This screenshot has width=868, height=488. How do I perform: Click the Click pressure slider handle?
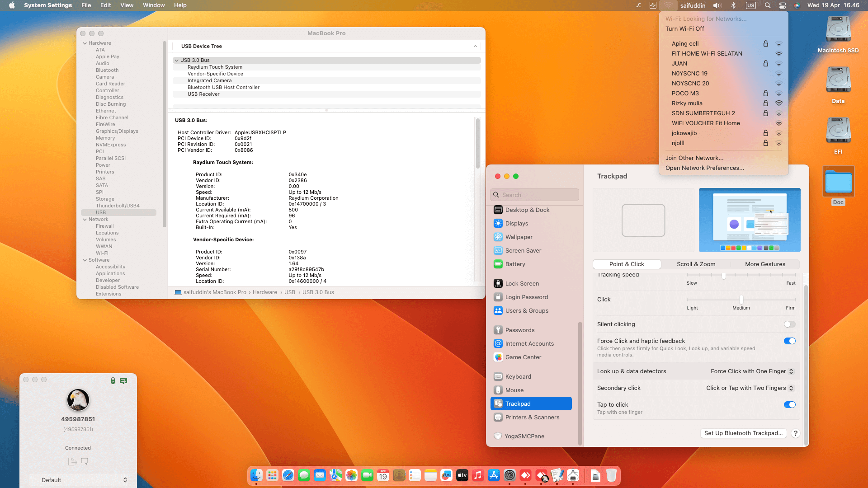click(741, 300)
